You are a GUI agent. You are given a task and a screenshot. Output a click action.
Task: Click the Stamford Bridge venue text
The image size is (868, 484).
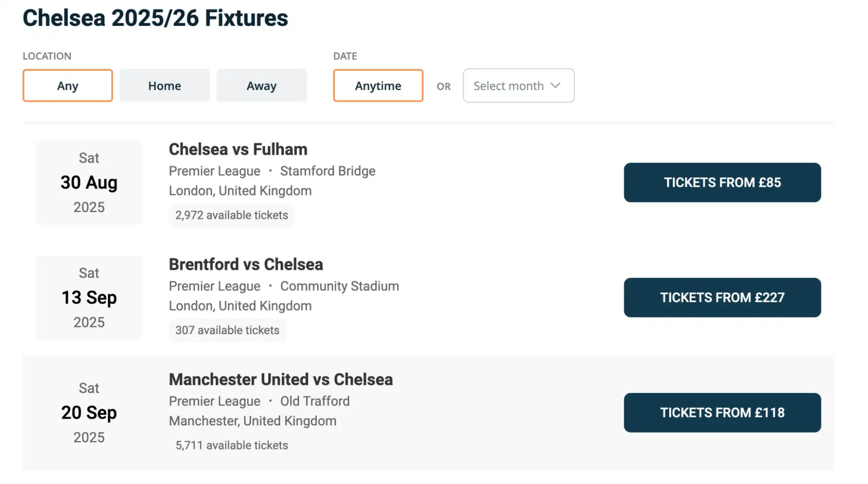coord(328,171)
